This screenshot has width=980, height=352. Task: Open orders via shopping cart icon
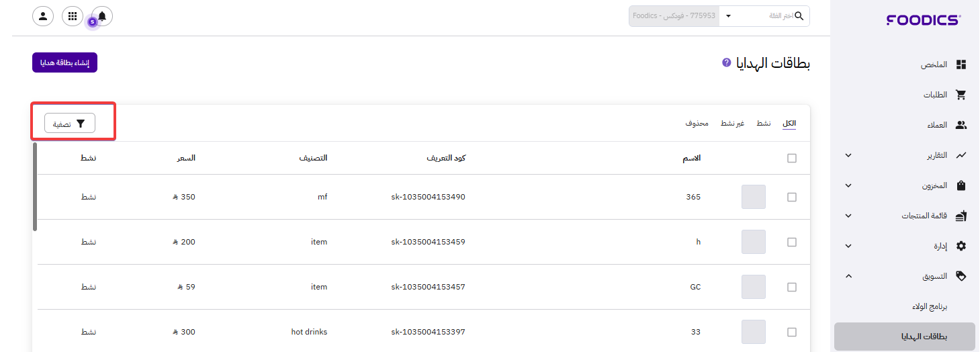tap(961, 95)
